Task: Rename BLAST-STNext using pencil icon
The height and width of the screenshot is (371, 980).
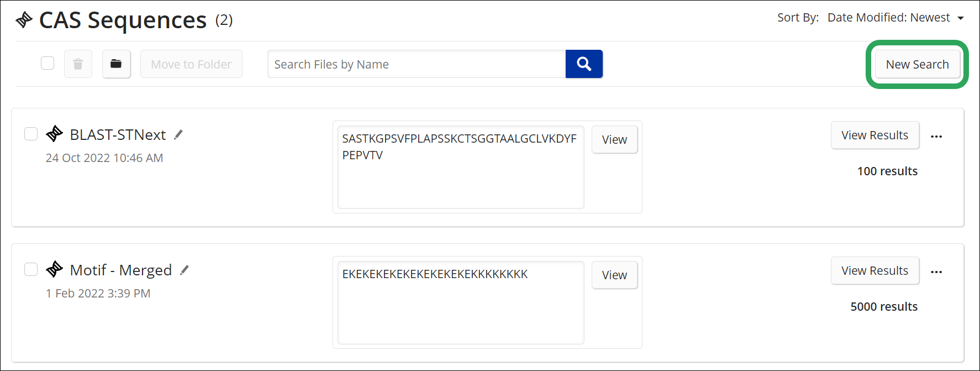Action: point(178,134)
